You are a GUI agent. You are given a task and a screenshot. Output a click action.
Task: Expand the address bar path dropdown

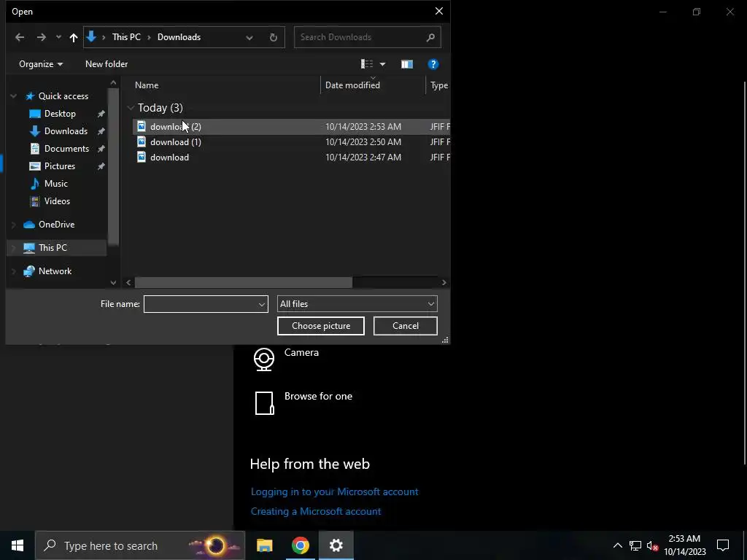click(x=249, y=37)
